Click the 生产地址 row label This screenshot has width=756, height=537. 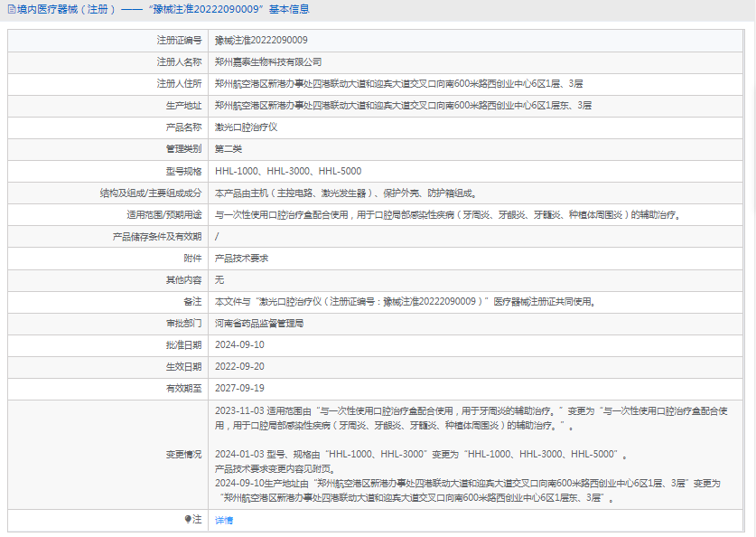(x=183, y=105)
